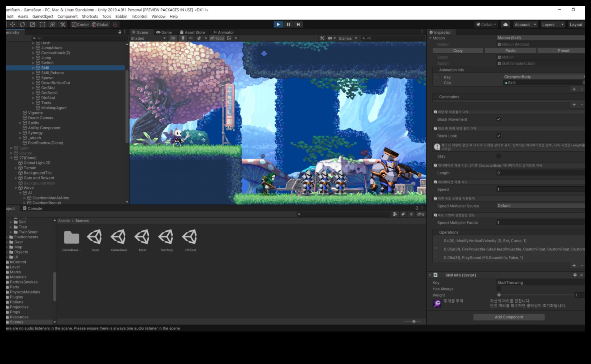Viewport: 591px width, 364px height.
Task: Select the Rotate tool in the toolbar
Action: pyautogui.click(x=23, y=24)
